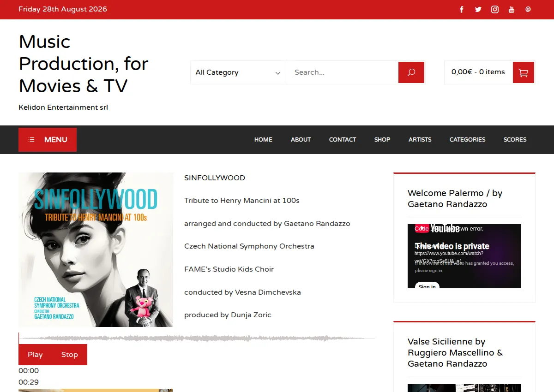Click the site title Music Production link
Viewport: 554px width, 392px height.
[x=84, y=64]
